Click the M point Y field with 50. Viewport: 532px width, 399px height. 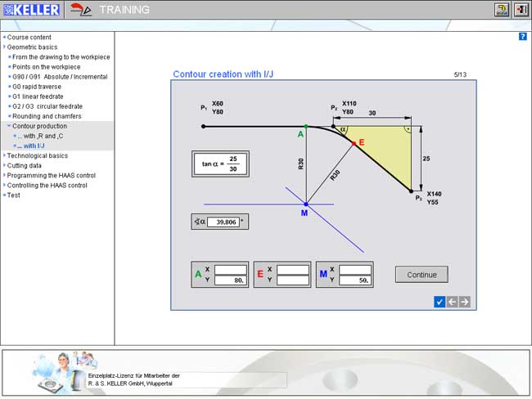point(355,280)
